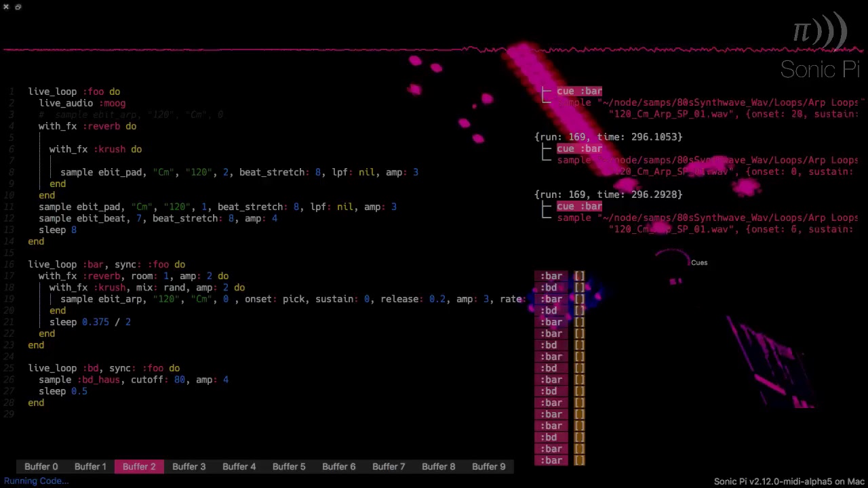Click the 'sample ebit_beat, 7' code line
The height and width of the screenshot is (488, 868).
tap(158, 218)
